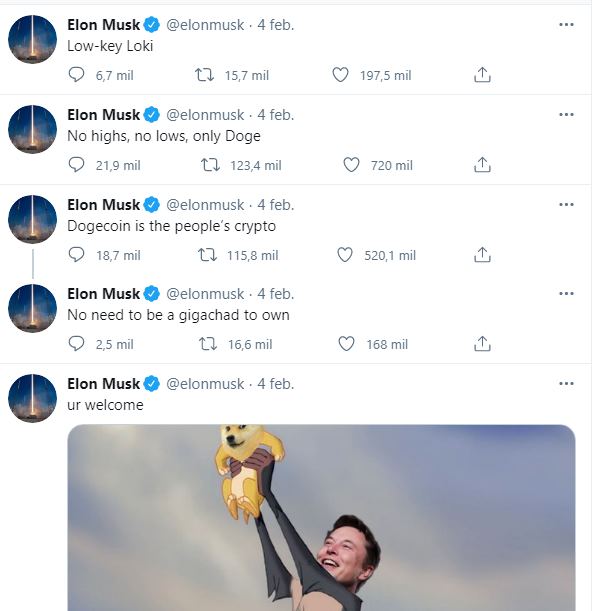Like the "only Doge" tweet
The image size is (601, 611).
pyautogui.click(x=351, y=165)
